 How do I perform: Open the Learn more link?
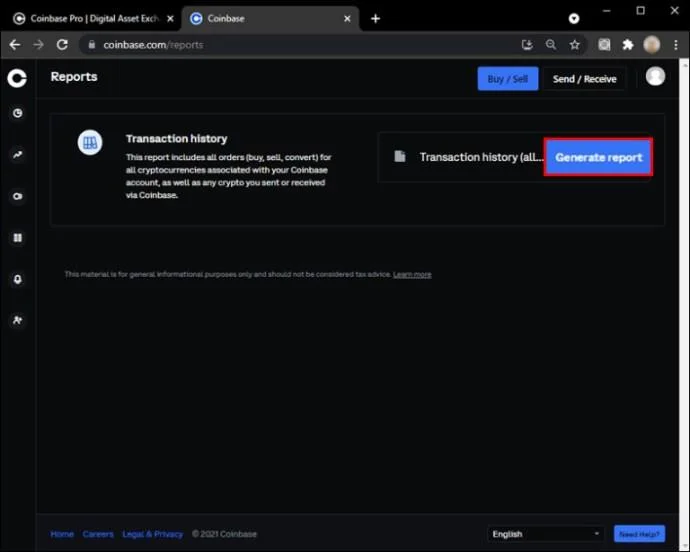412,274
